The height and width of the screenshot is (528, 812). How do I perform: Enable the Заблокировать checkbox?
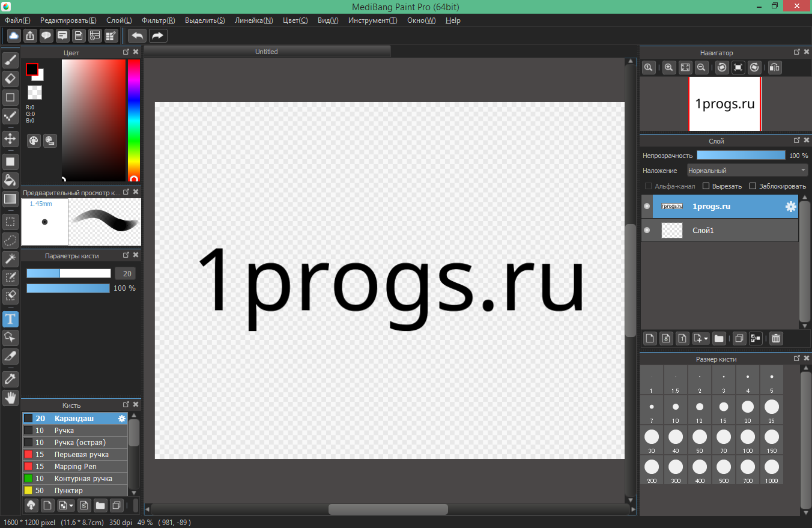[x=753, y=186]
